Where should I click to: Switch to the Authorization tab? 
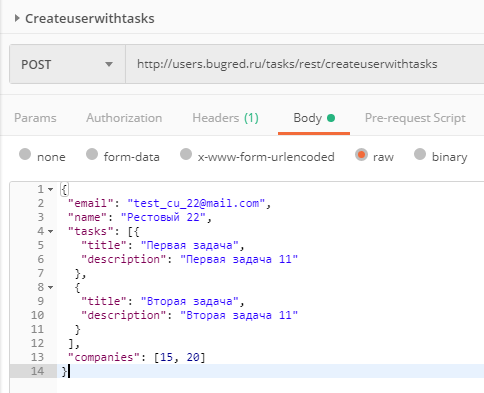pos(124,118)
